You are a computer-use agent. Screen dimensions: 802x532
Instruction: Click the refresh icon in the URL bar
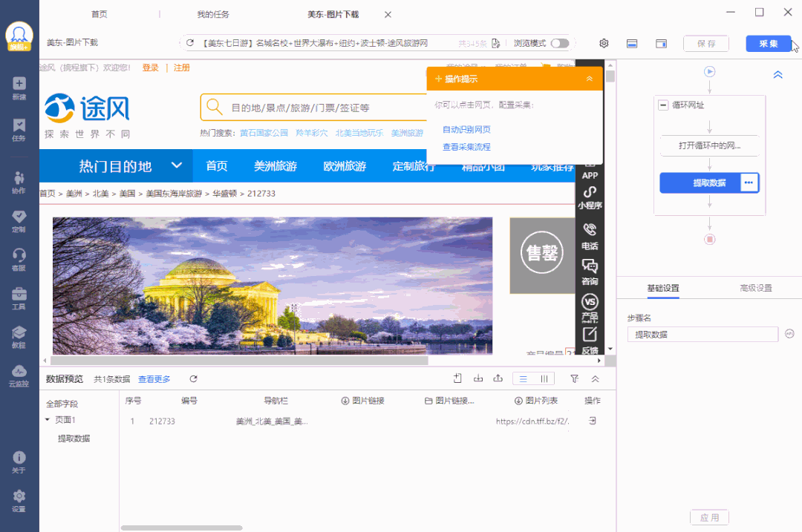point(190,44)
